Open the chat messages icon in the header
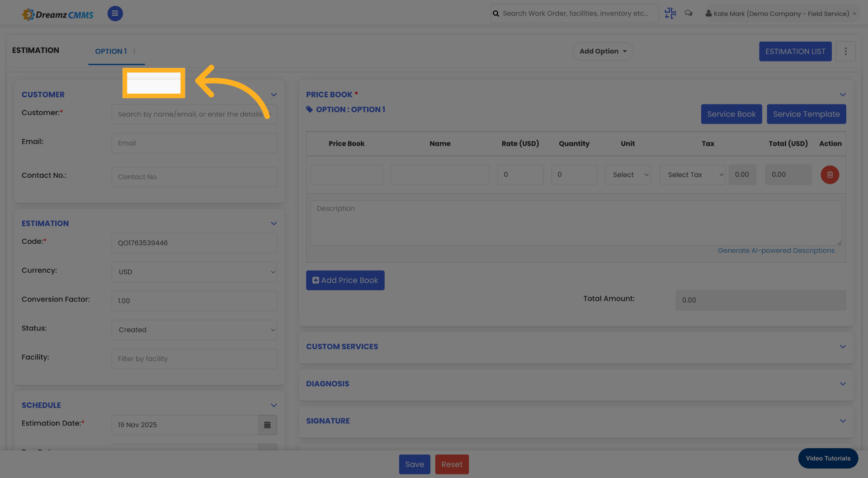Image resolution: width=868 pixels, height=478 pixels. click(689, 13)
